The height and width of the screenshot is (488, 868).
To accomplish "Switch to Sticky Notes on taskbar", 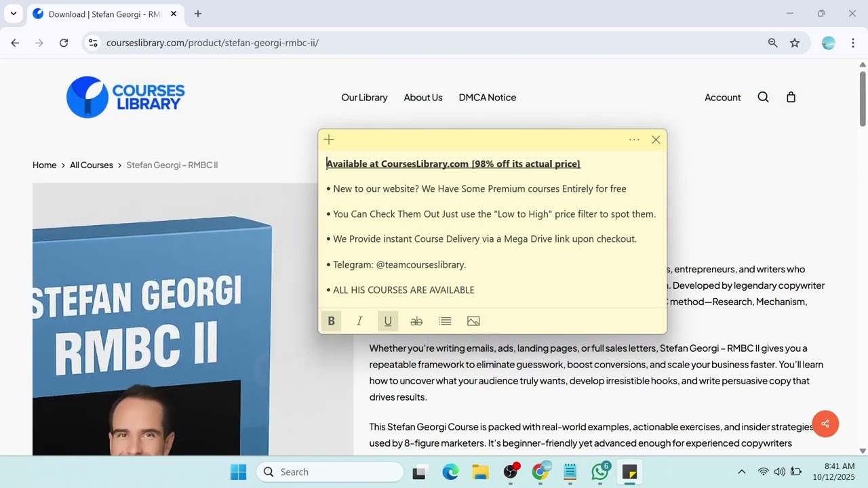I will (630, 472).
